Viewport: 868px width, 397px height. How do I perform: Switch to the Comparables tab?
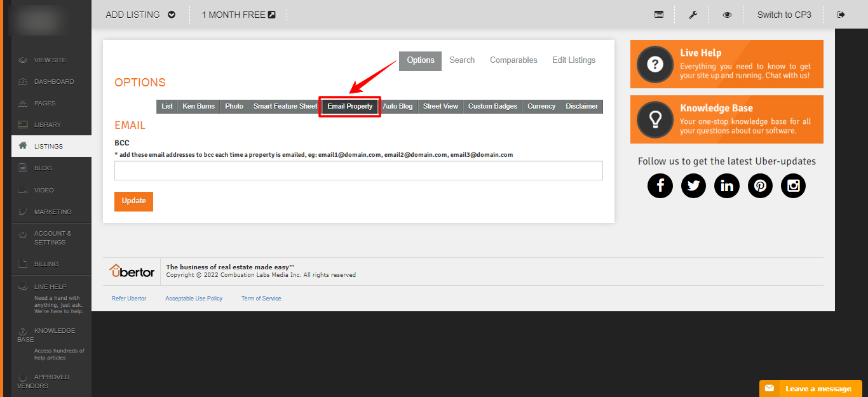point(513,60)
